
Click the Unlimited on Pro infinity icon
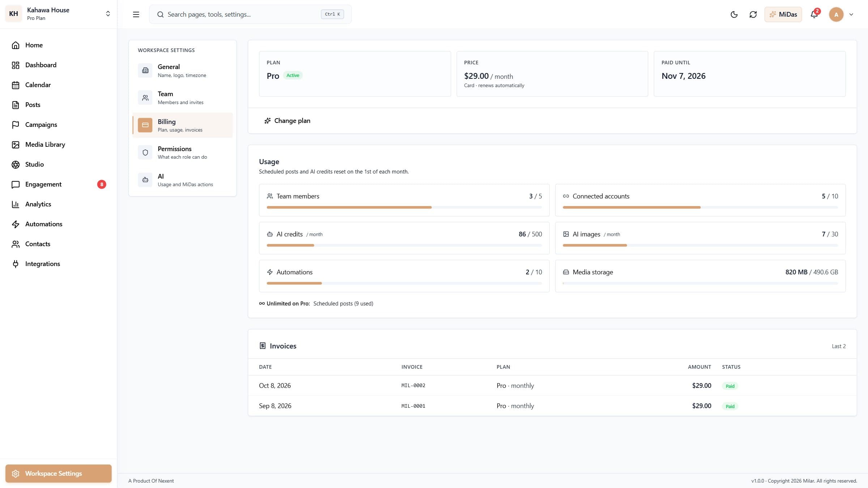point(262,304)
